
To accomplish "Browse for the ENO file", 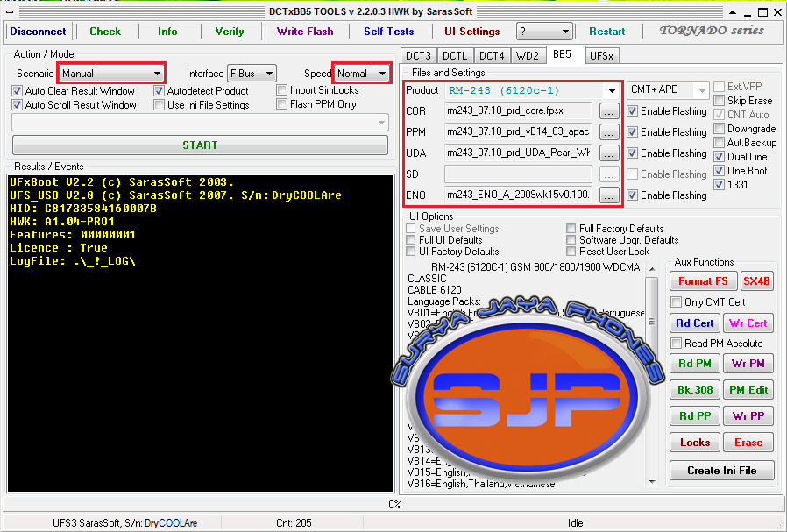I will tap(609, 195).
